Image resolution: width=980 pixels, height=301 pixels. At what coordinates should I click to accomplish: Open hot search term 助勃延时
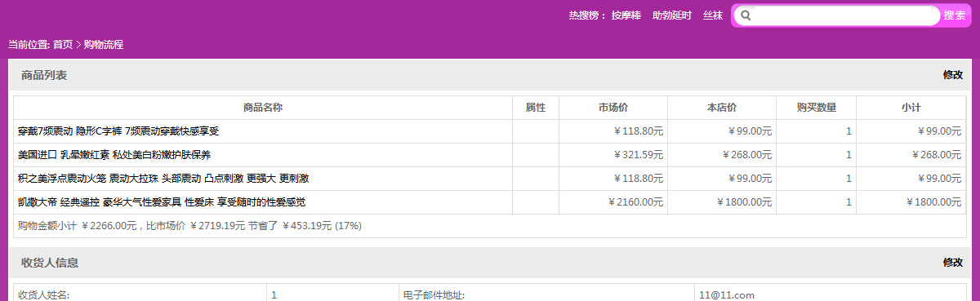point(672,15)
